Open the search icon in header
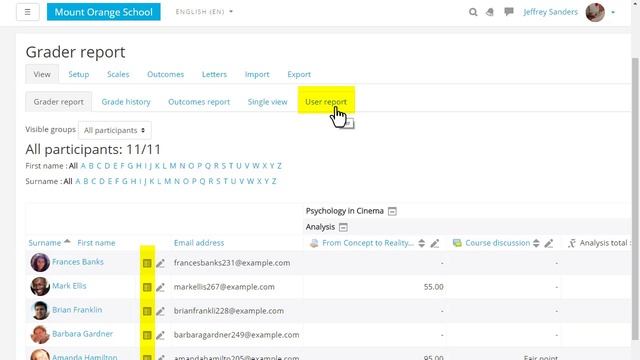Screen dimensions: 640x360 (x=473, y=12)
